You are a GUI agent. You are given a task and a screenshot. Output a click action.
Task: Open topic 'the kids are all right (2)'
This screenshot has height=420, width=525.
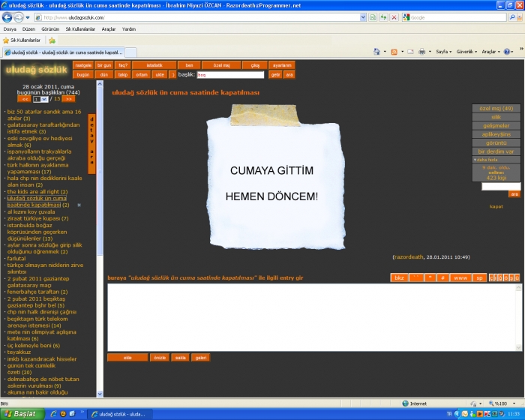[37, 191]
